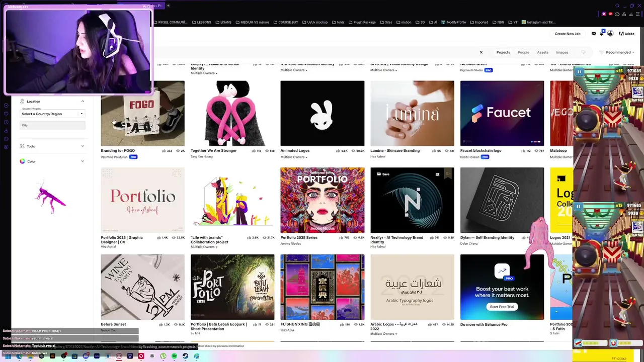This screenshot has width=644, height=362.
Task: Open the Select a Country/Region dropdown
Action: click(x=52, y=114)
